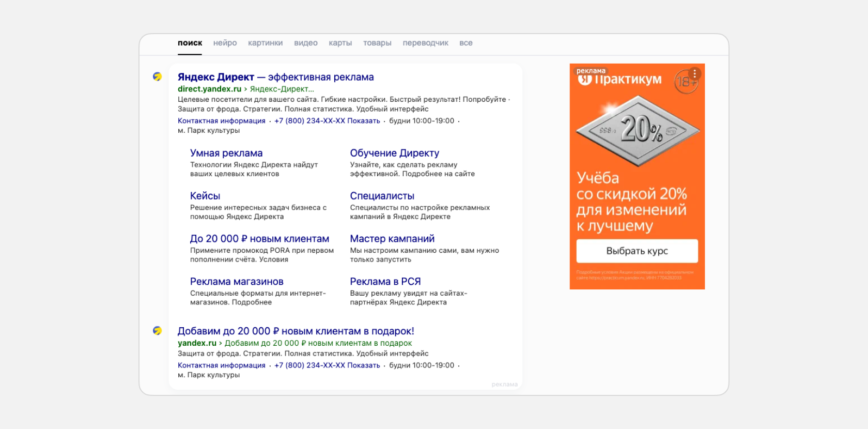This screenshot has width=868, height=429.
Task: Open second result's Контактная информация link
Action: point(221,365)
